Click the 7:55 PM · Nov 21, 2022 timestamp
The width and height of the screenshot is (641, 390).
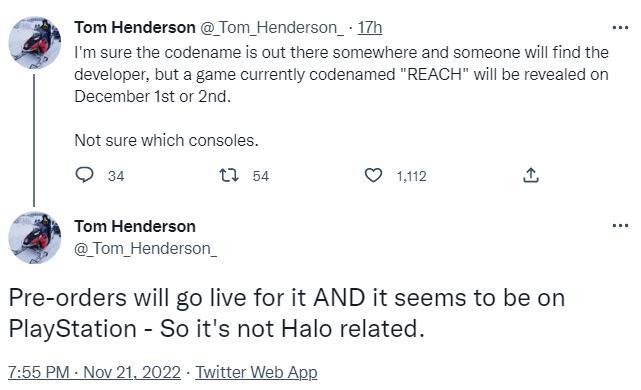[x=94, y=372]
